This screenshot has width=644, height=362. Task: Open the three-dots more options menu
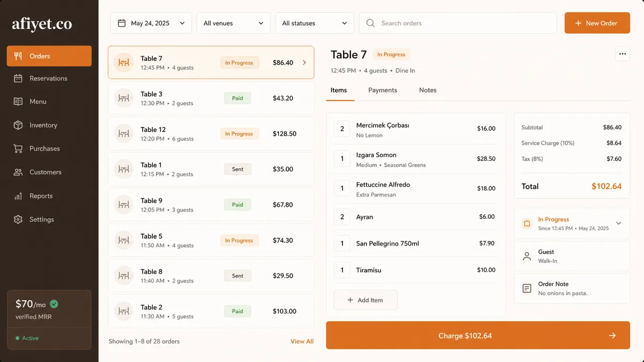(623, 54)
